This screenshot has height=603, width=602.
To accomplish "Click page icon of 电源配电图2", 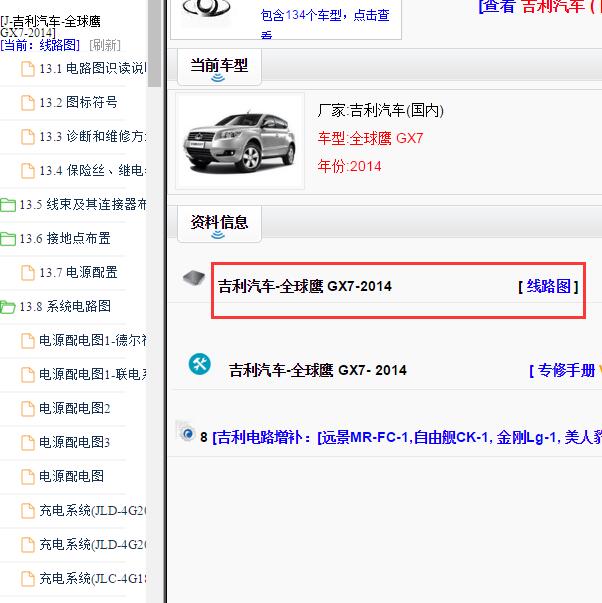I will tap(27, 409).
